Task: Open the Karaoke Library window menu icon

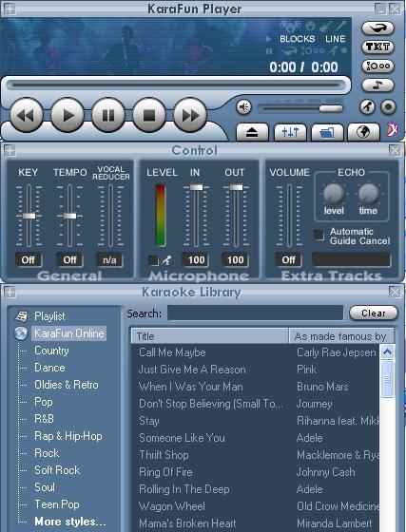Action: coord(10,292)
